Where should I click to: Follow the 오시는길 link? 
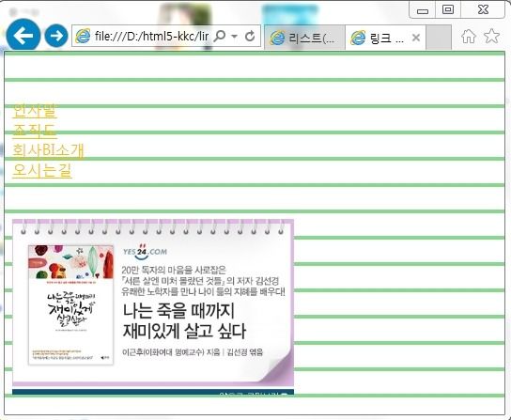(42, 170)
